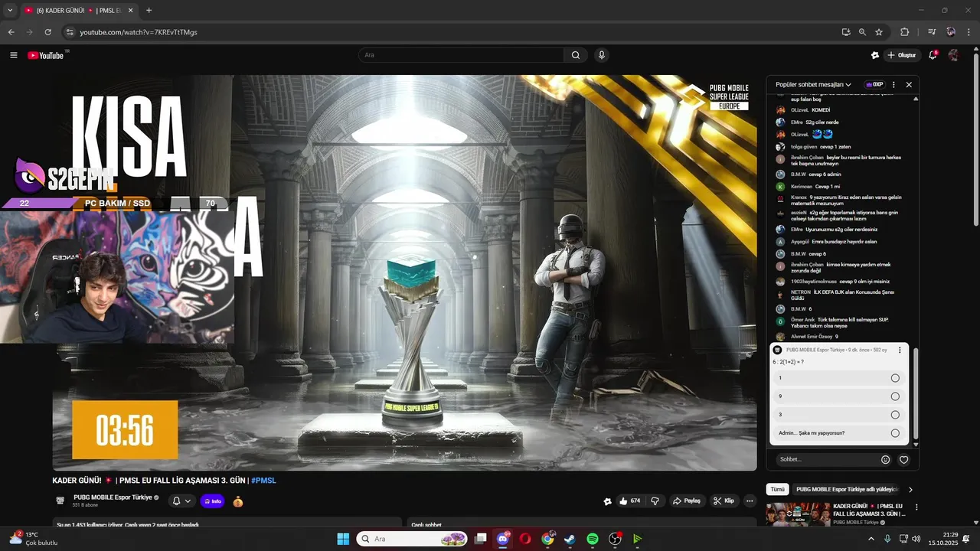Open the poll card three-dot menu
The image size is (980, 551).
point(900,350)
